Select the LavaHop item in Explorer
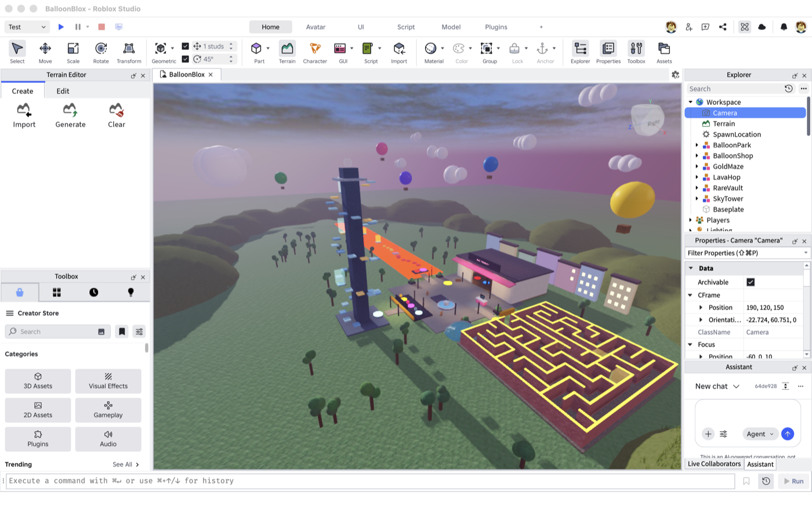The height and width of the screenshot is (509, 812). point(726,177)
